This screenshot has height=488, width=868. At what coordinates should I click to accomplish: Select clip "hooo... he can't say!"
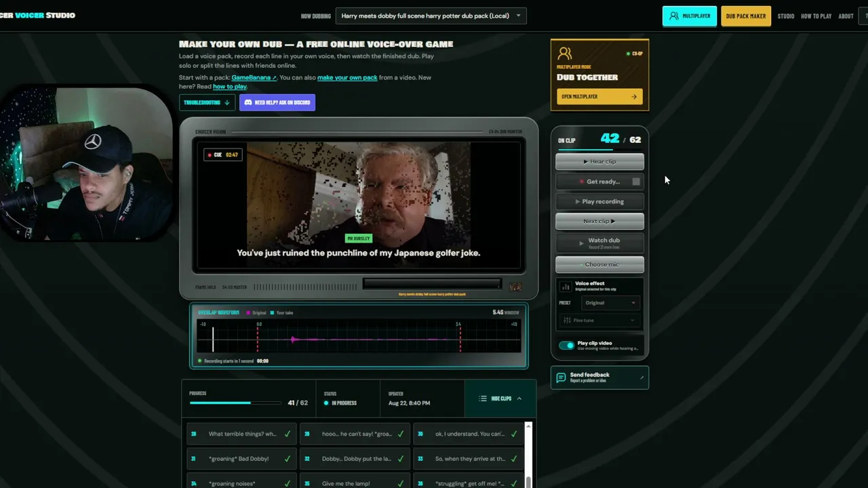click(x=355, y=434)
